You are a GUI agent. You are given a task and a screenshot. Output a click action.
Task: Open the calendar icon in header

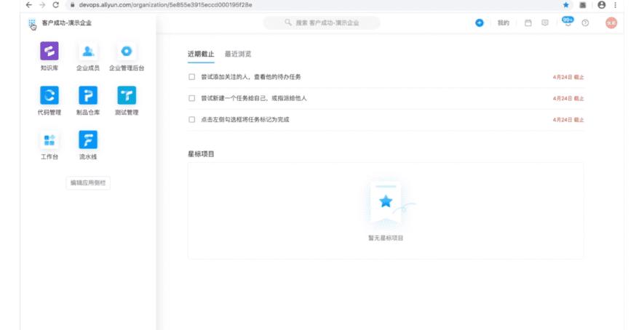528,23
